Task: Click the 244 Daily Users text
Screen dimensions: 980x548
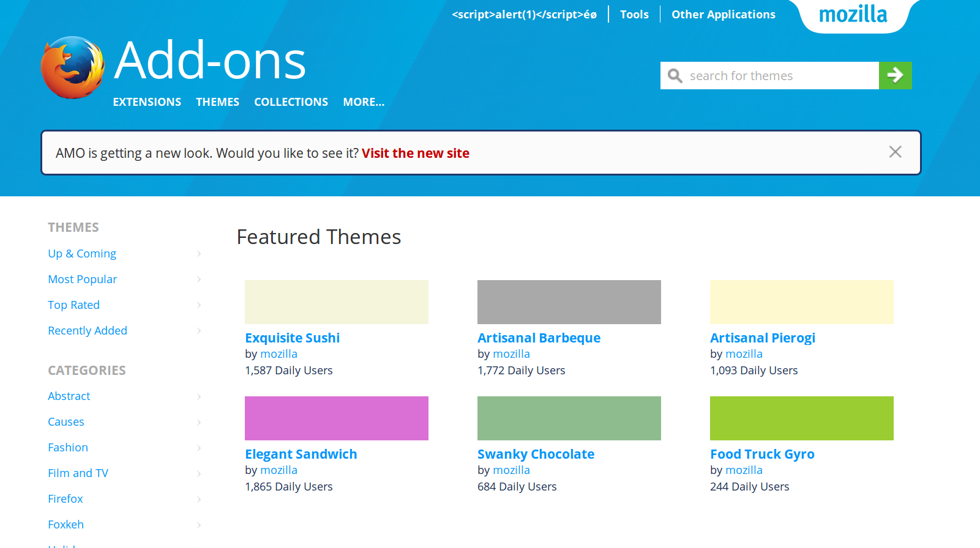Action: pyautogui.click(x=749, y=487)
